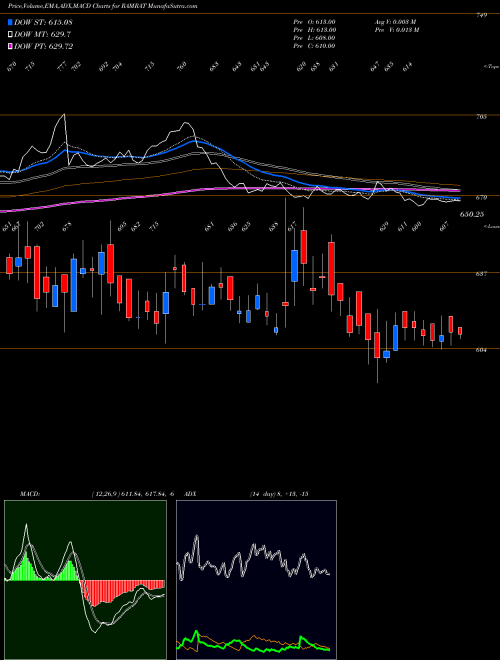Click the magenta DOW PT legend square
500x660 pixels.
[11, 46]
